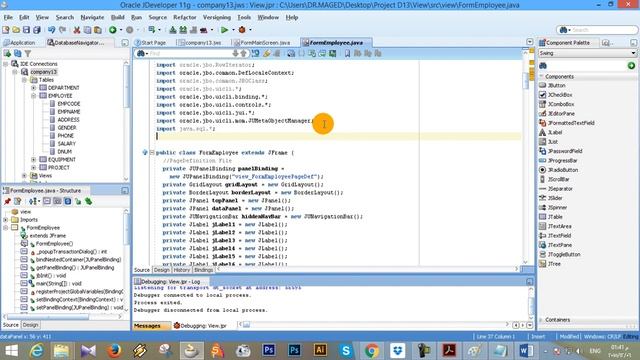Click the editor Find input field
The width and height of the screenshot is (640, 360).
190,53
